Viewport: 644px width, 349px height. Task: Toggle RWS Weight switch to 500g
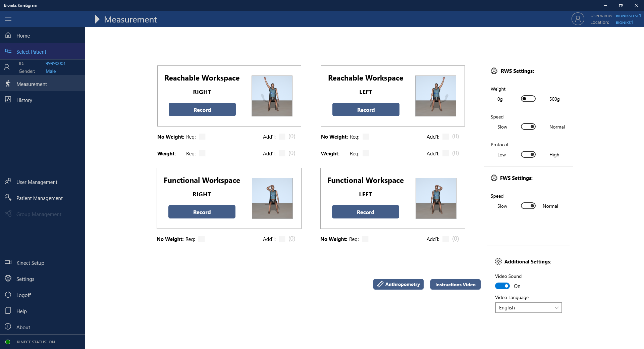click(x=528, y=99)
